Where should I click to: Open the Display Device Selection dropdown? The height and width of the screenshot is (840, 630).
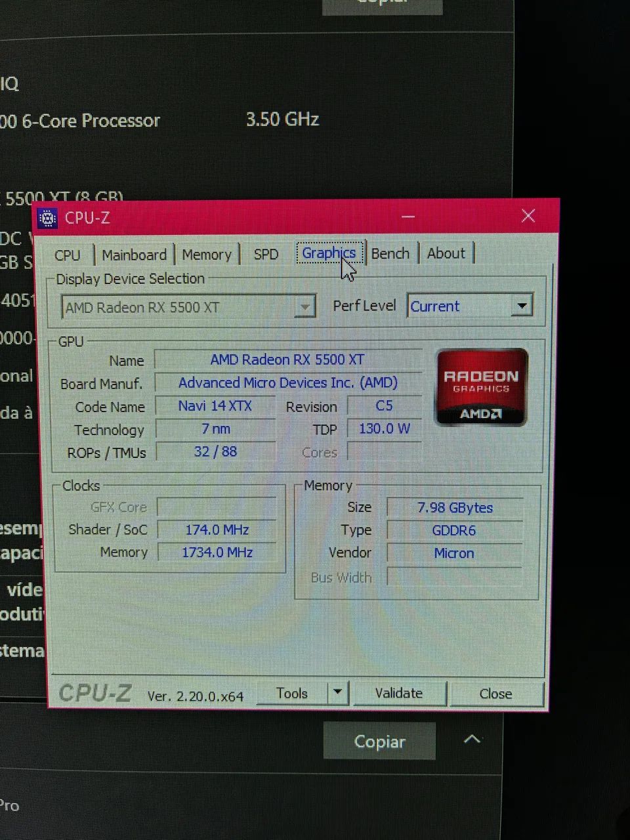pyautogui.click(x=188, y=307)
